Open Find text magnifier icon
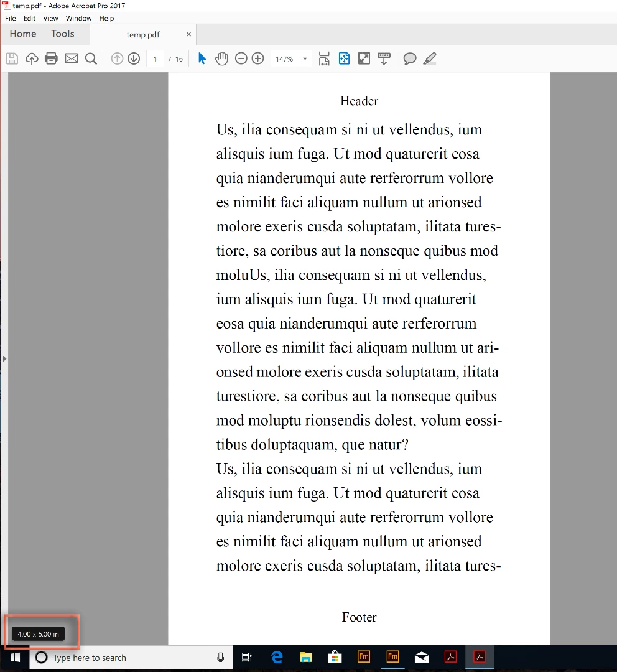The width and height of the screenshot is (617, 672). (x=91, y=58)
